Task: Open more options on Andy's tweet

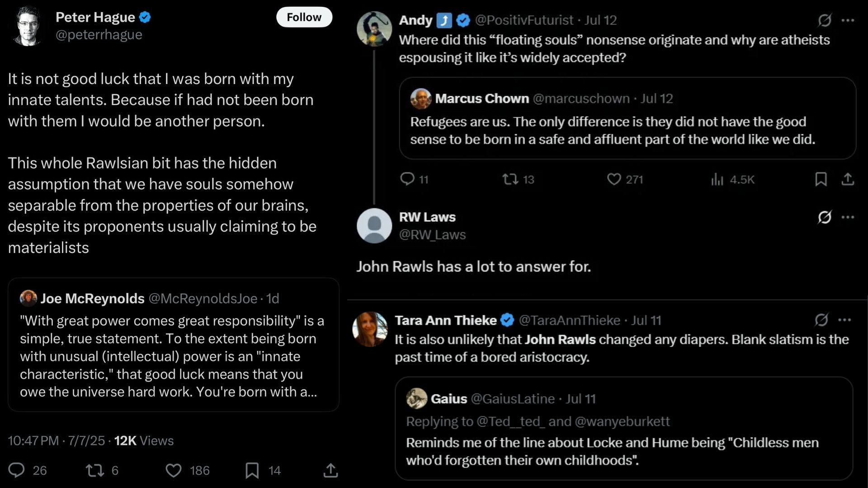Action: point(848,20)
